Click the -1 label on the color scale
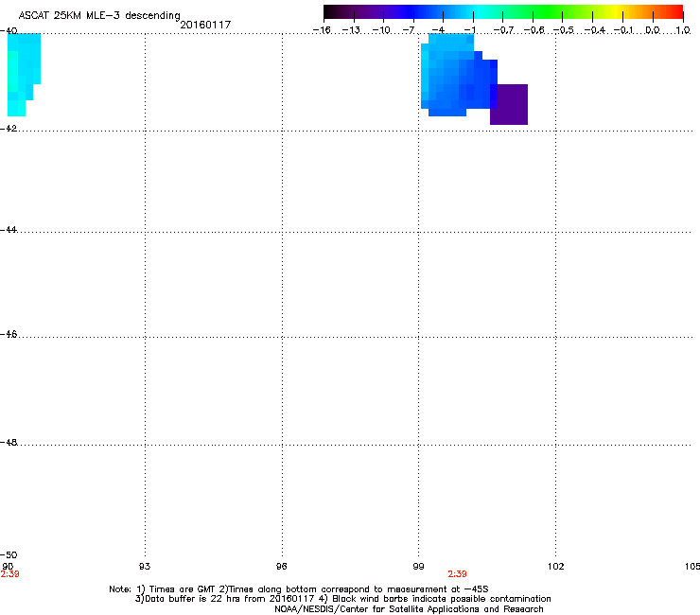 469,30
